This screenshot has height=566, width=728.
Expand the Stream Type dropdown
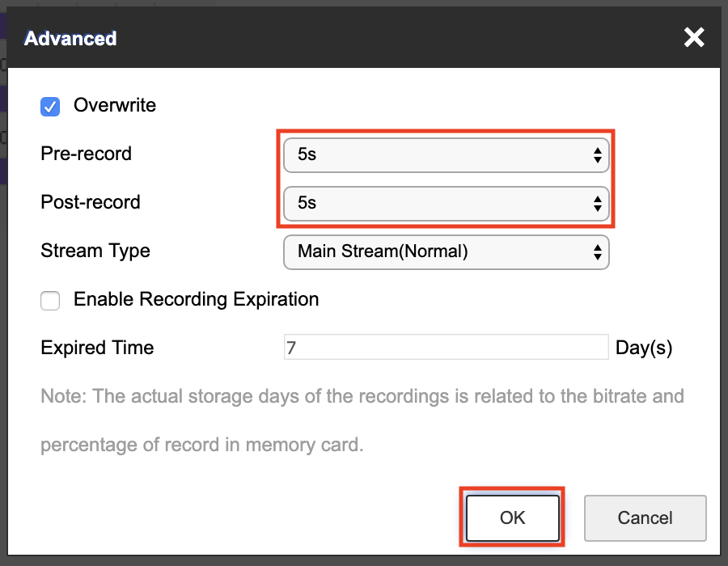[445, 251]
